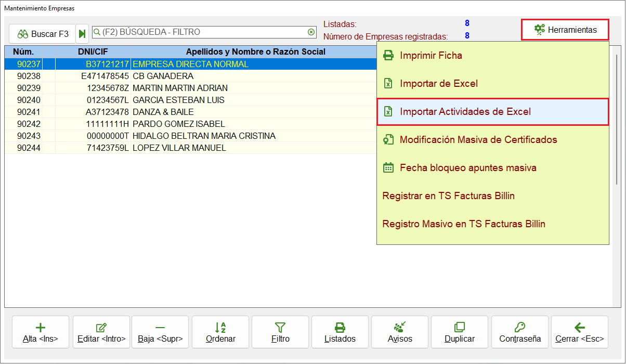Select the row for CB GANADERA
Screen dimensions: 626x364
point(191,76)
